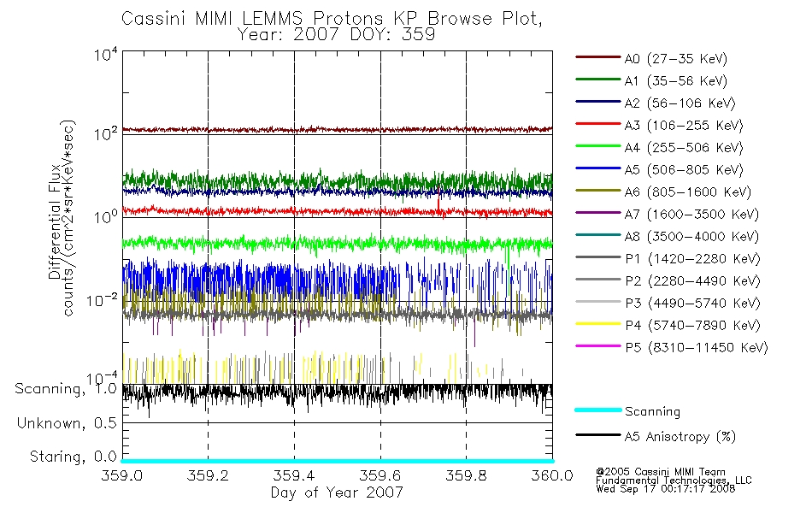Viewport: 812px width, 513px height.
Task: Click the Scanning legend label text
Action: [x=652, y=412]
